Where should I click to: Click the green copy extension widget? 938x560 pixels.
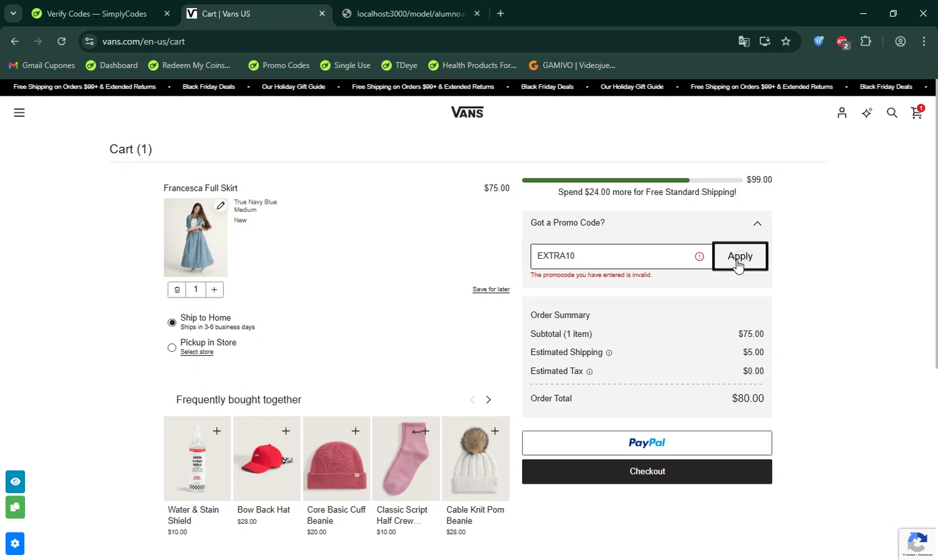pyautogui.click(x=15, y=507)
